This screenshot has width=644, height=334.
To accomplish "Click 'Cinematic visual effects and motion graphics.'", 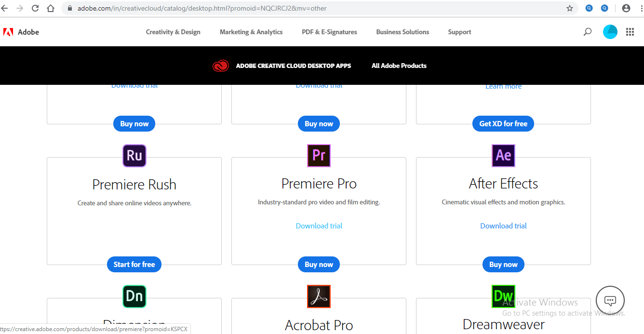I will 503,202.
